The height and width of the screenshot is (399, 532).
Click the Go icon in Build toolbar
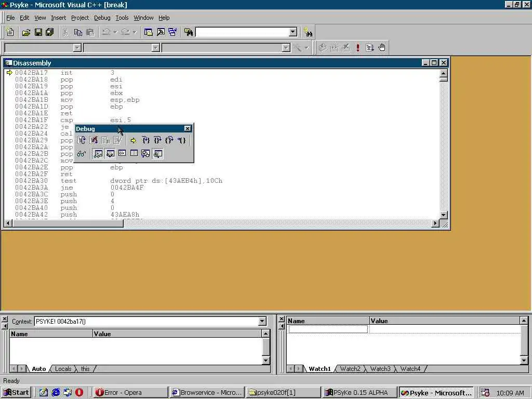(x=369, y=47)
